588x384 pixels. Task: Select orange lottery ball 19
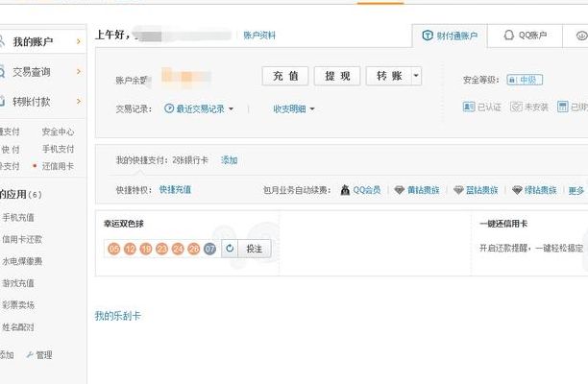[146, 249]
